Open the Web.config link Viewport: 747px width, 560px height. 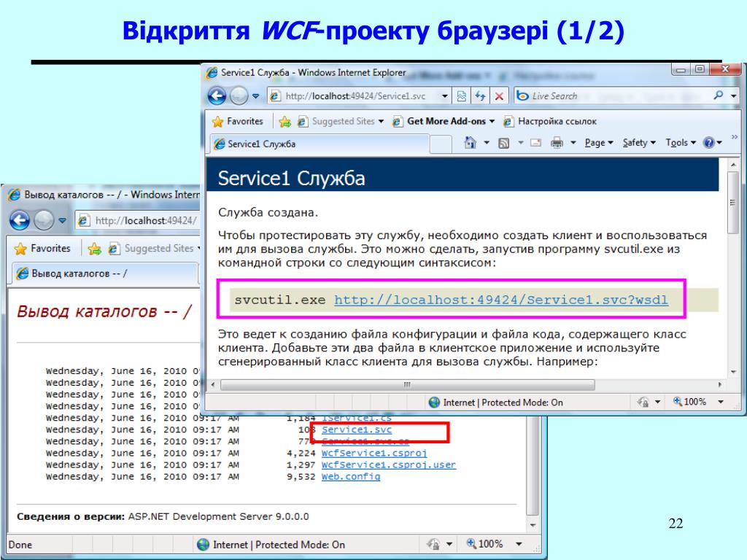pyautogui.click(x=351, y=476)
